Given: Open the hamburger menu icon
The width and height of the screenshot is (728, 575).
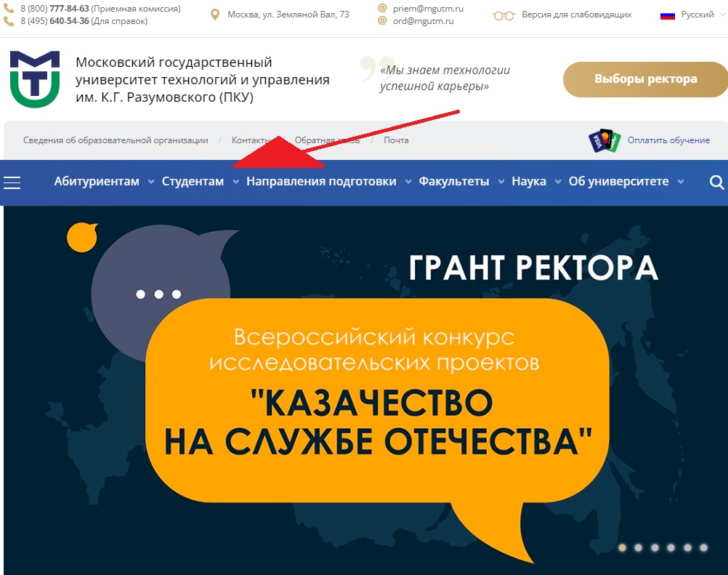Looking at the screenshot, I should pyautogui.click(x=12, y=182).
